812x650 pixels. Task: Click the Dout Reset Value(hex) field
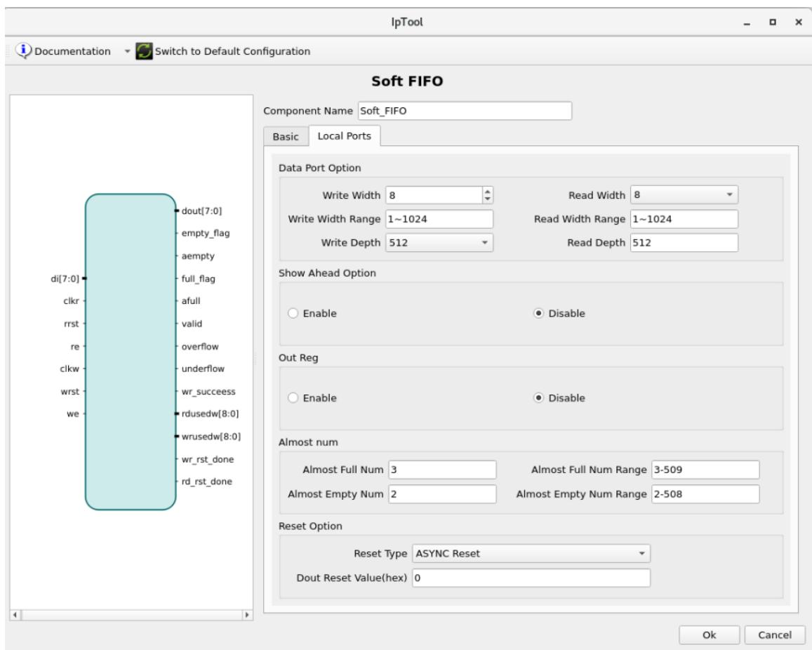(531, 578)
